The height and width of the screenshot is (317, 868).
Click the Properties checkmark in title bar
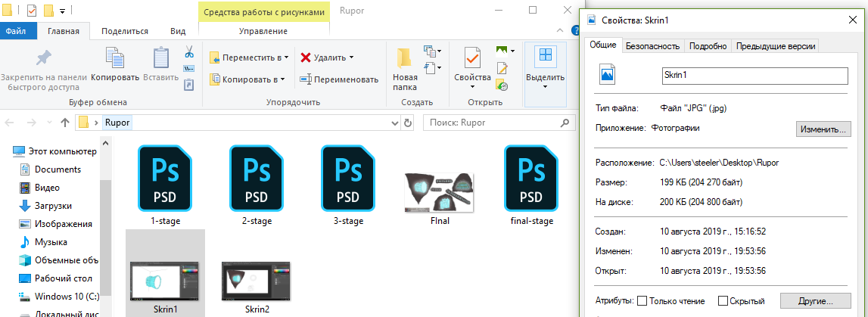[x=31, y=11]
